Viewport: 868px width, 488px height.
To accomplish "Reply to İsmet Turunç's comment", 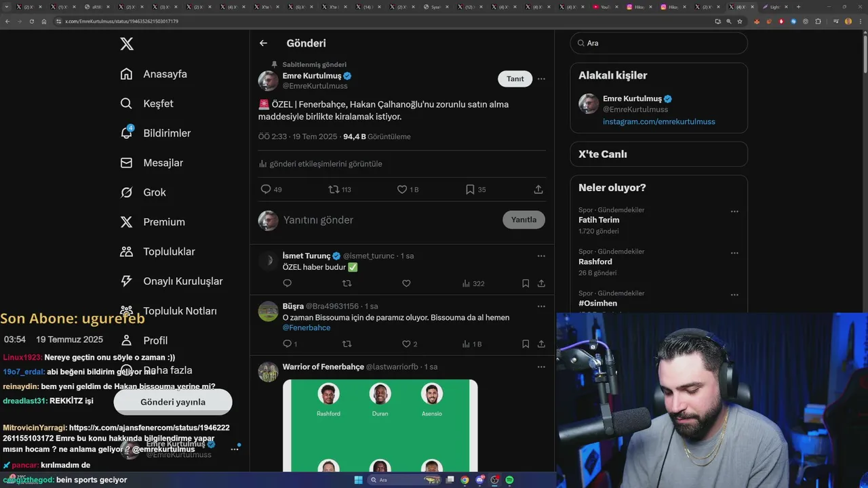I will click(287, 283).
